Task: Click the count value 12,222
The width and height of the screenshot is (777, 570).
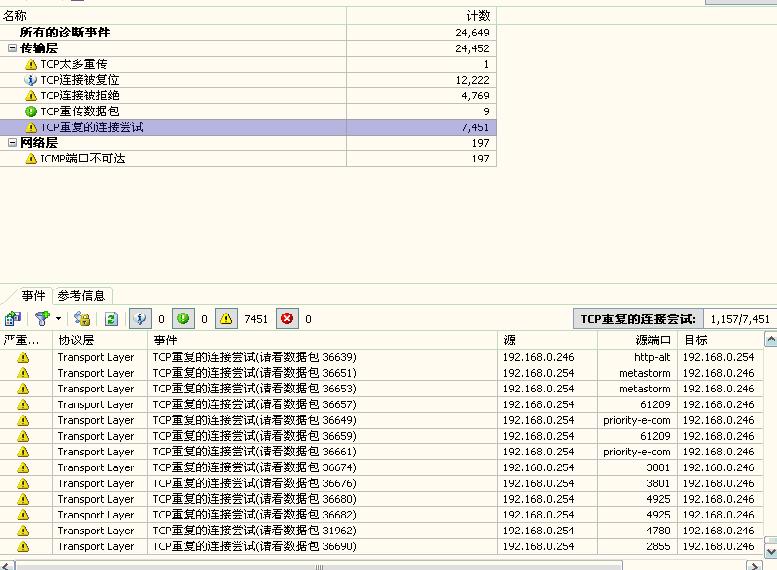Action: pyautogui.click(x=472, y=80)
